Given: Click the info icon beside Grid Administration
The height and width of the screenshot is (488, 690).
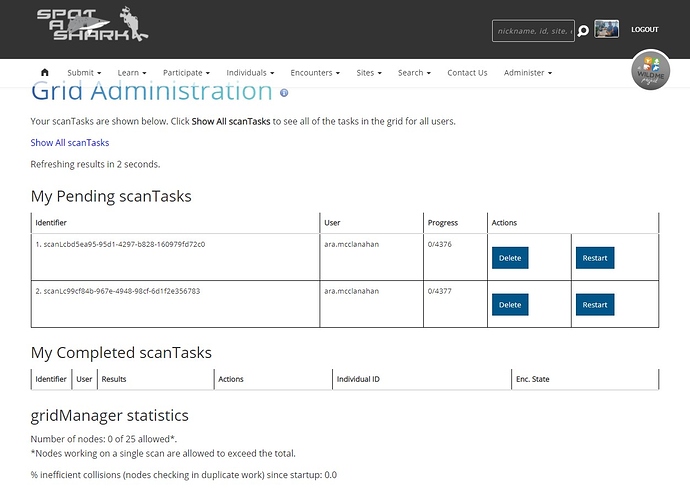Looking at the screenshot, I should pyautogui.click(x=284, y=92).
